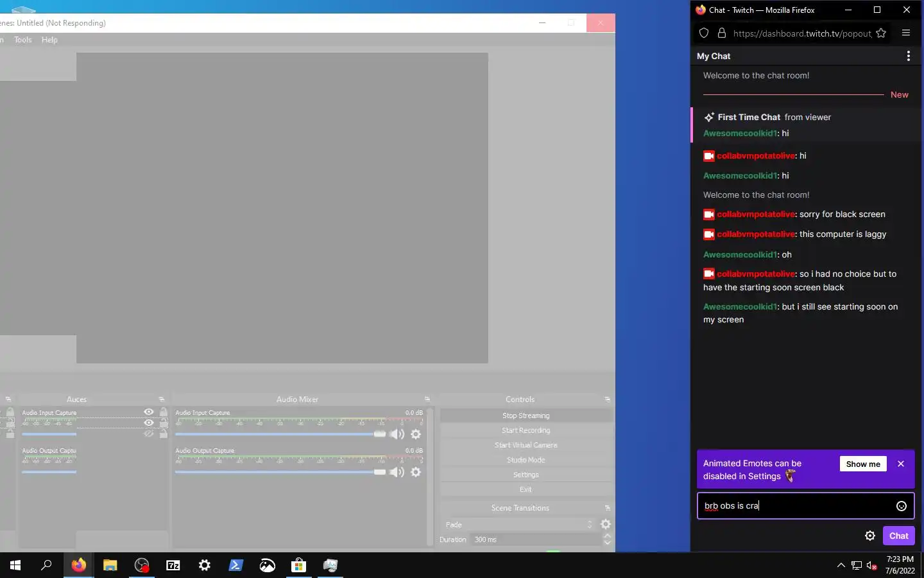
Task: Open the Windows Start menu
Action: 15,565
